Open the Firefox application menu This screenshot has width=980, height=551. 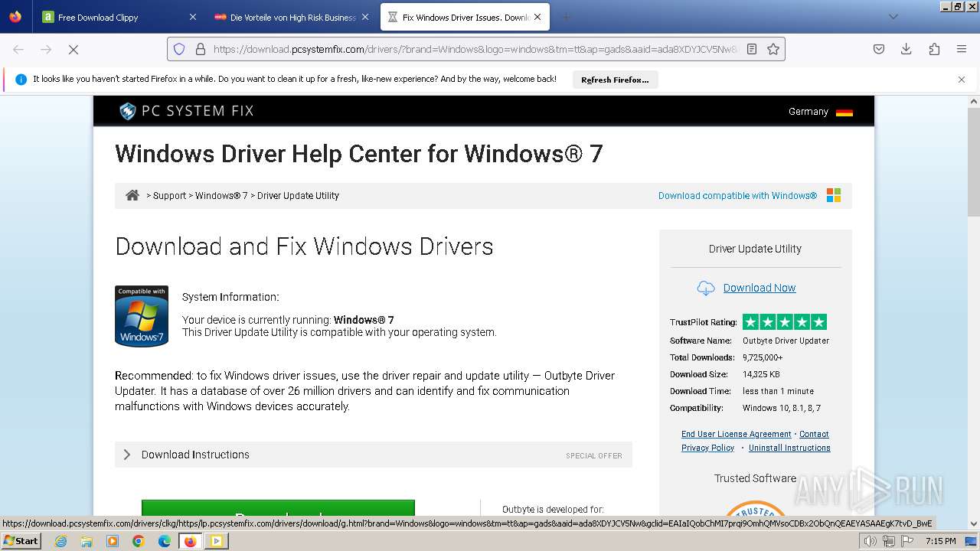pos(962,49)
